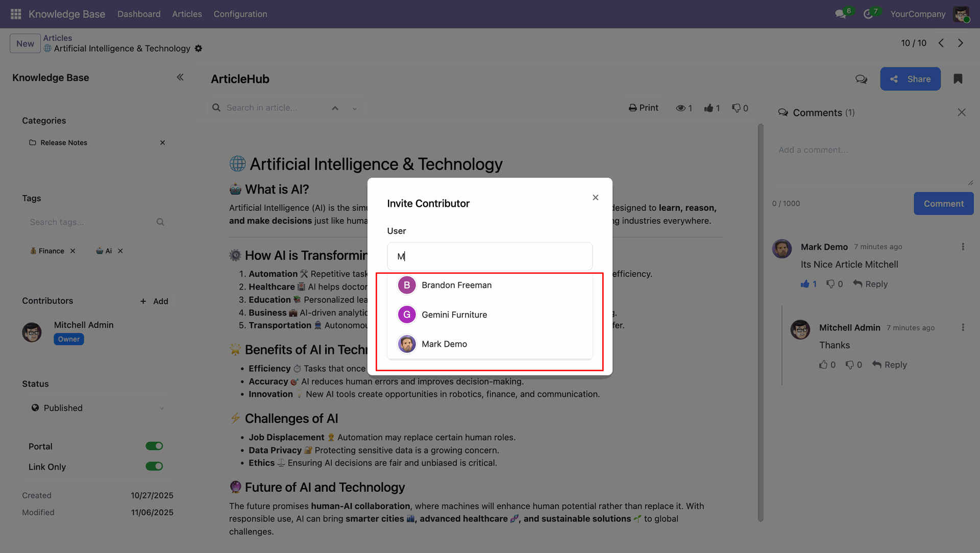
Task: Open the apps grid menu icon
Action: tap(16, 14)
